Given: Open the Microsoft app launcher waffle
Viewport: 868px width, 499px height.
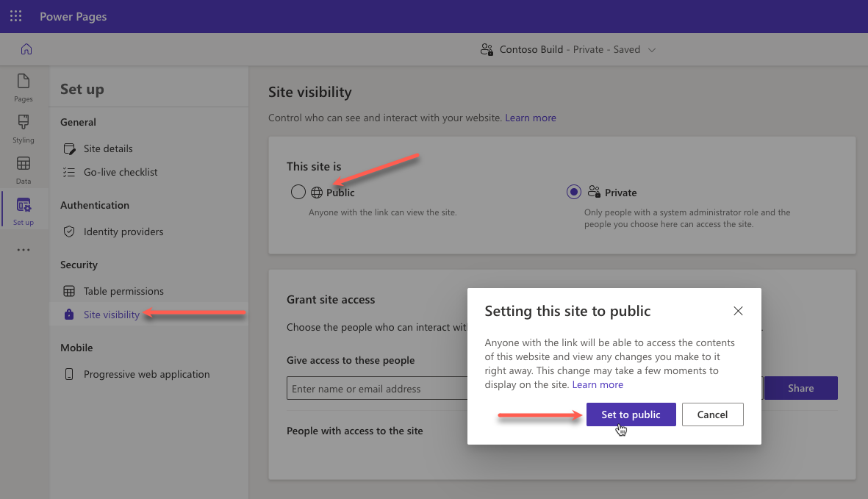Looking at the screenshot, I should [15, 16].
